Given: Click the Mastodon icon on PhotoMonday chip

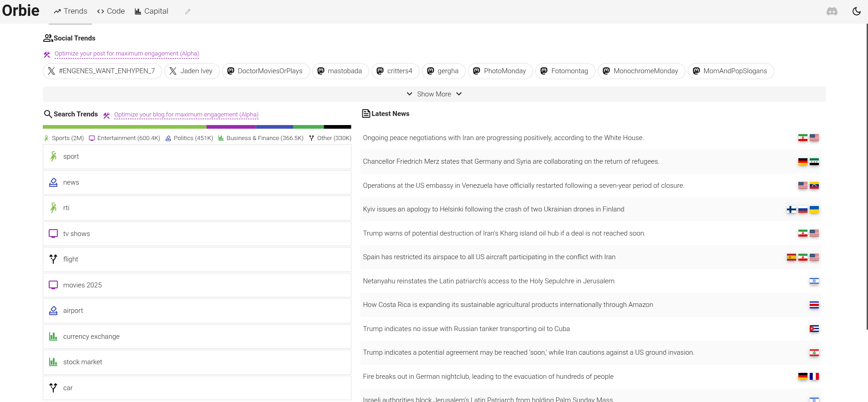Looking at the screenshot, I should coord(477,71).
